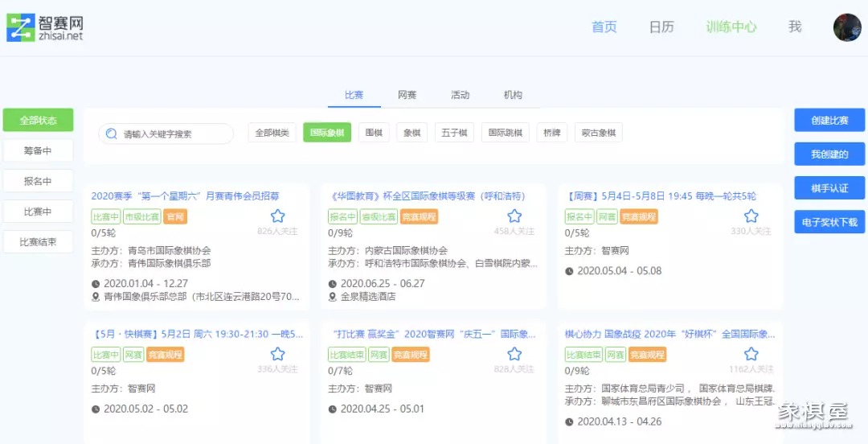Open the user avatar profile picture

point(846,27)
